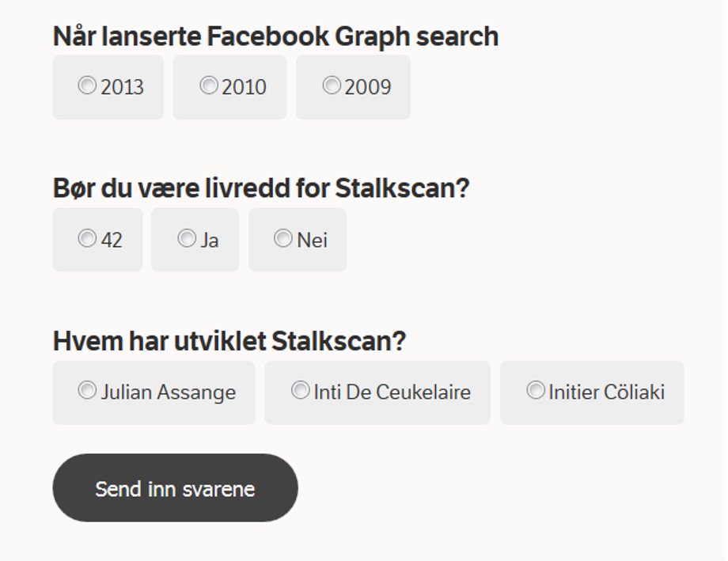Screen dimensions: 728x561
Task: Submit the quiz with Send inn svarene
Action: (175, 487)
